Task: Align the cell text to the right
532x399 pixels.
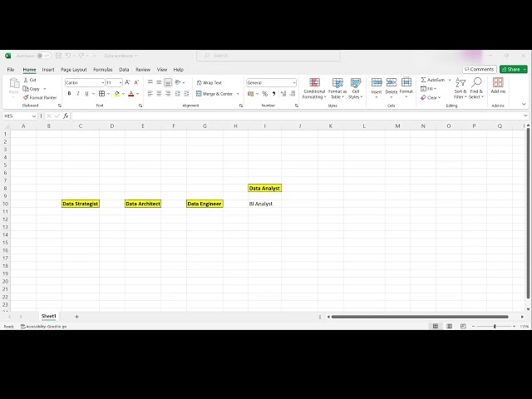Action: point(168,94)
